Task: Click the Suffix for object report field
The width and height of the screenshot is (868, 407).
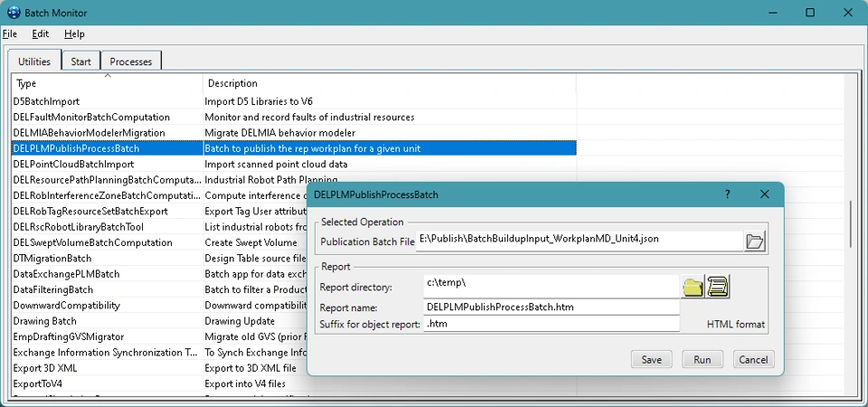Action: click(552, 324)
